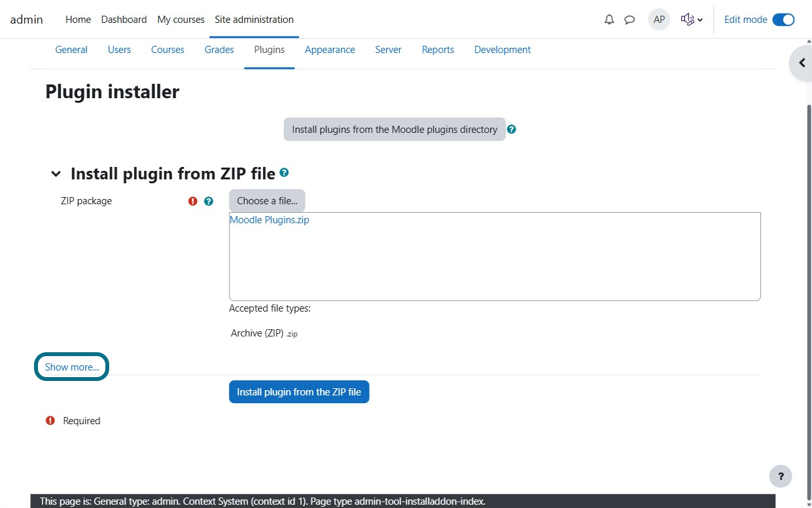Click the ZIP package label

pos(86,201)
